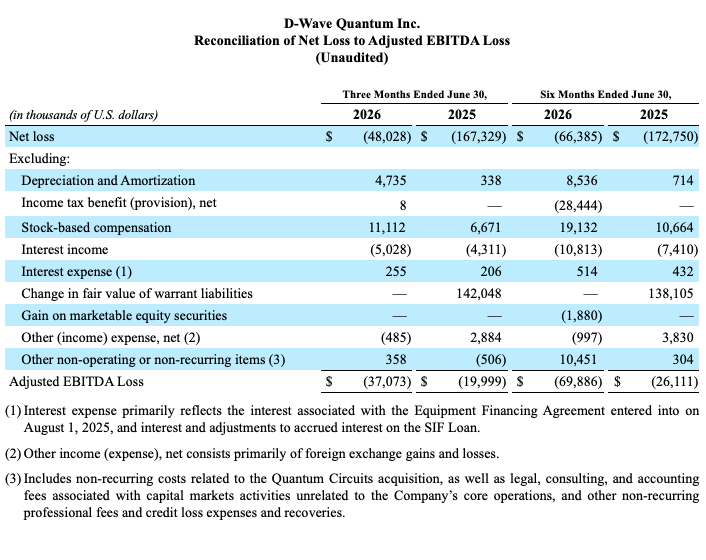Image resolution: width=706 pixels, height=560 pixels.
Task: Click 'Depreciation and Amortization' row label
Action: [108, 181]
